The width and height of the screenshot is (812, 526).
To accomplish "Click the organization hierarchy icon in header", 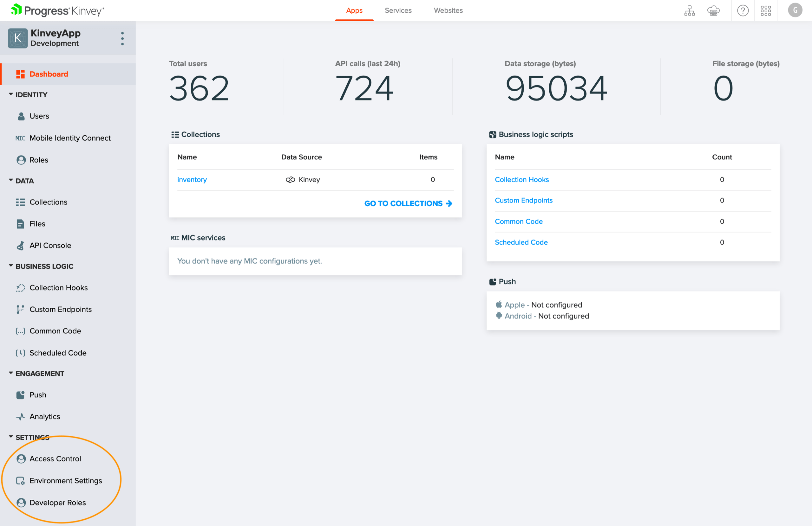I will [689, 10].
